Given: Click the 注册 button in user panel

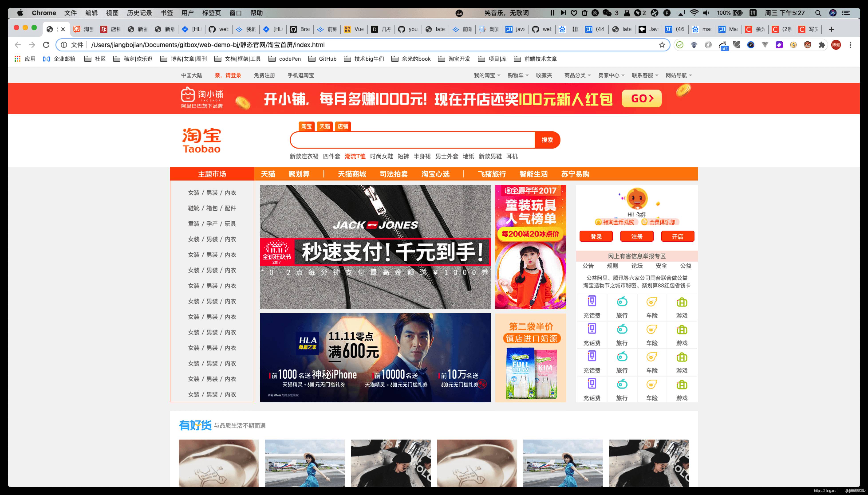Looking at the screenshot, I should [637, 237].
